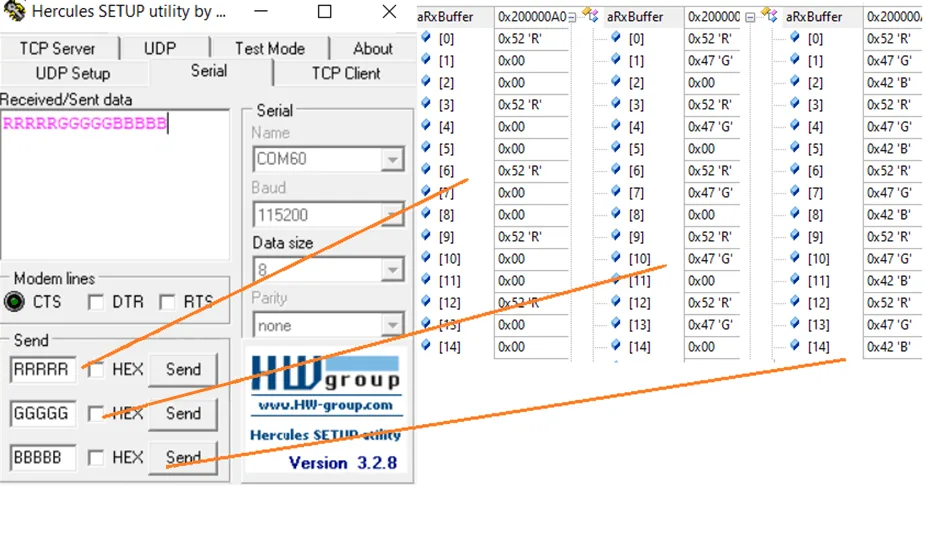926x546 pixels.
Task: Collapse the rightmost aRxBuffer tree node
Action: pyautogui.click(x=750, y=17)
